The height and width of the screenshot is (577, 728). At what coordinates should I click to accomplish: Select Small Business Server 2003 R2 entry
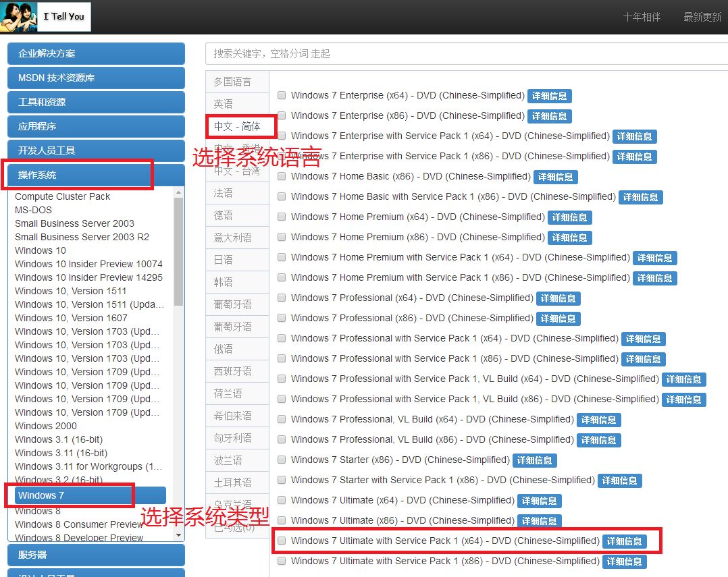pyautogui.click(x=82, y=237)
